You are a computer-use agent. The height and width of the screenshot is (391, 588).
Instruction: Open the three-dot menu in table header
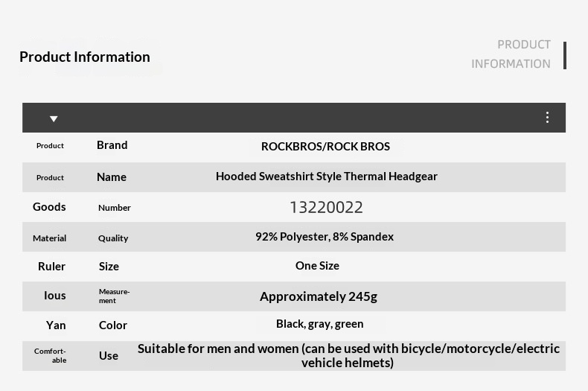[547, 118]
